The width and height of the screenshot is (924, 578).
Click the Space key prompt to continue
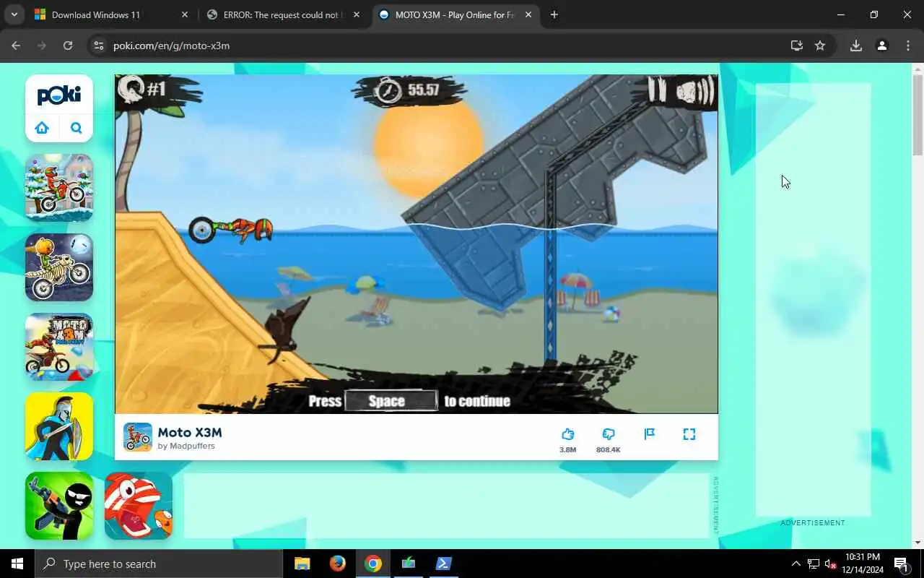(x=391, y=401)
